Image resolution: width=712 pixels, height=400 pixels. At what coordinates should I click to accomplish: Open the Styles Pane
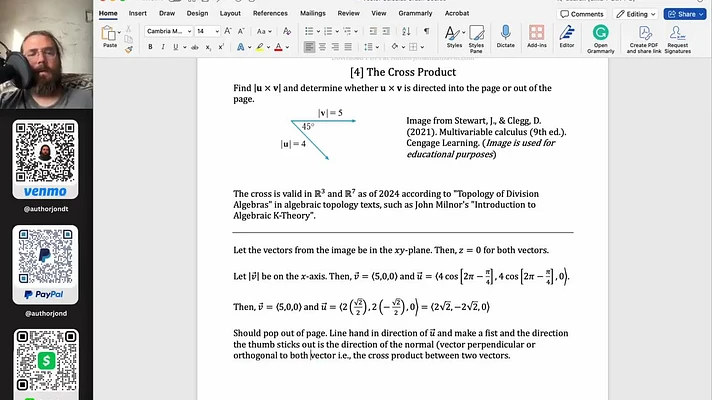click(476, 39)
